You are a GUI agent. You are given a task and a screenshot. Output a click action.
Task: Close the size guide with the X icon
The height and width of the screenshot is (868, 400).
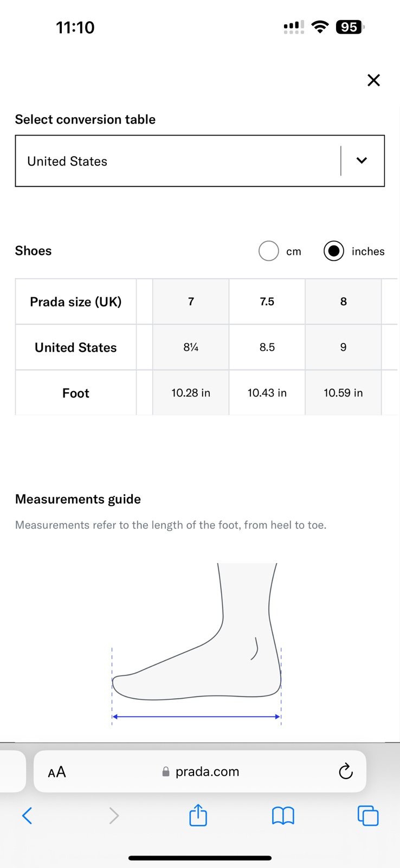[373, 80]
